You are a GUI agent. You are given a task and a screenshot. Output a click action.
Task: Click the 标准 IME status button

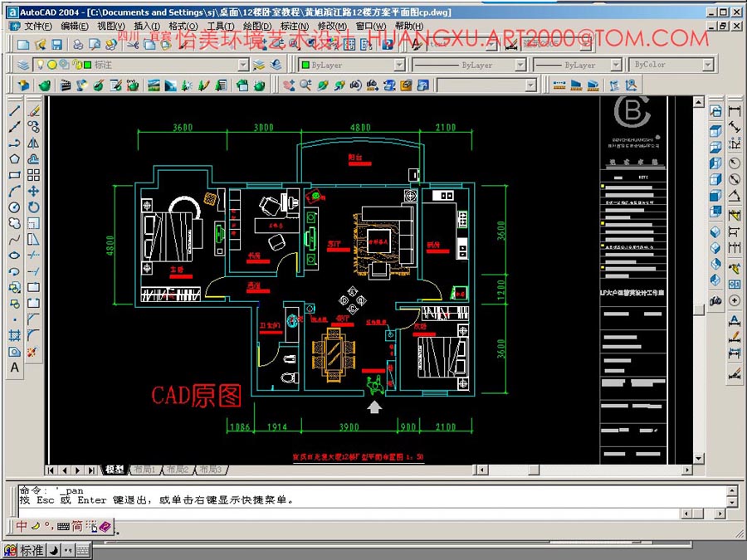[x=31, y=550]
